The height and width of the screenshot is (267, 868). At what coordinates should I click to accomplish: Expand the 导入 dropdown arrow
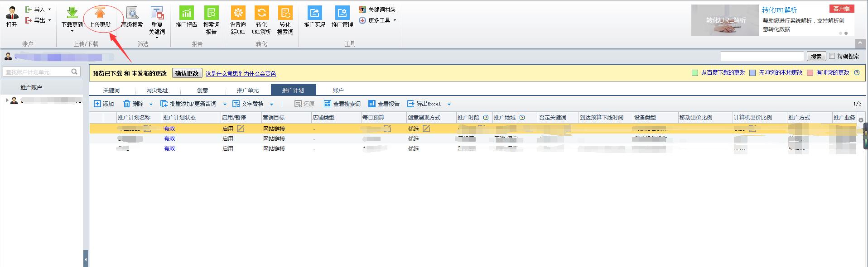49,10
